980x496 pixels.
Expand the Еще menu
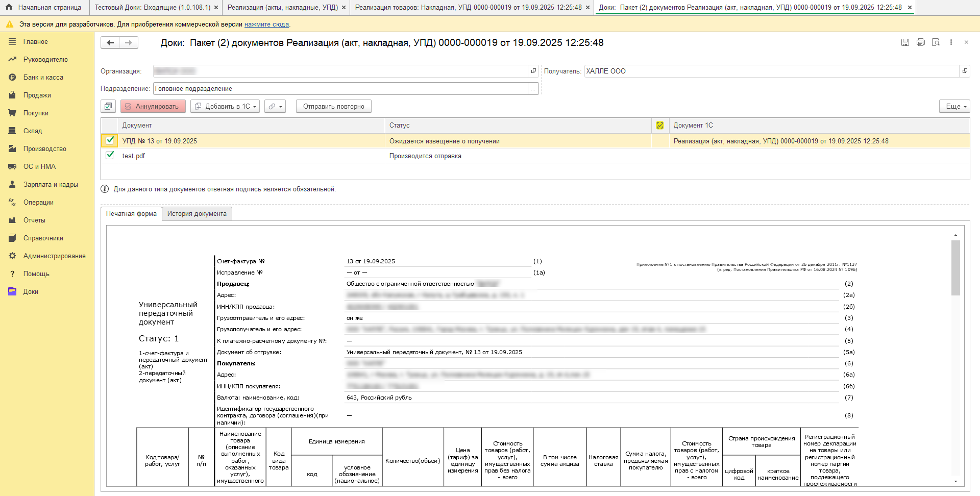click(x=954, y=107)
